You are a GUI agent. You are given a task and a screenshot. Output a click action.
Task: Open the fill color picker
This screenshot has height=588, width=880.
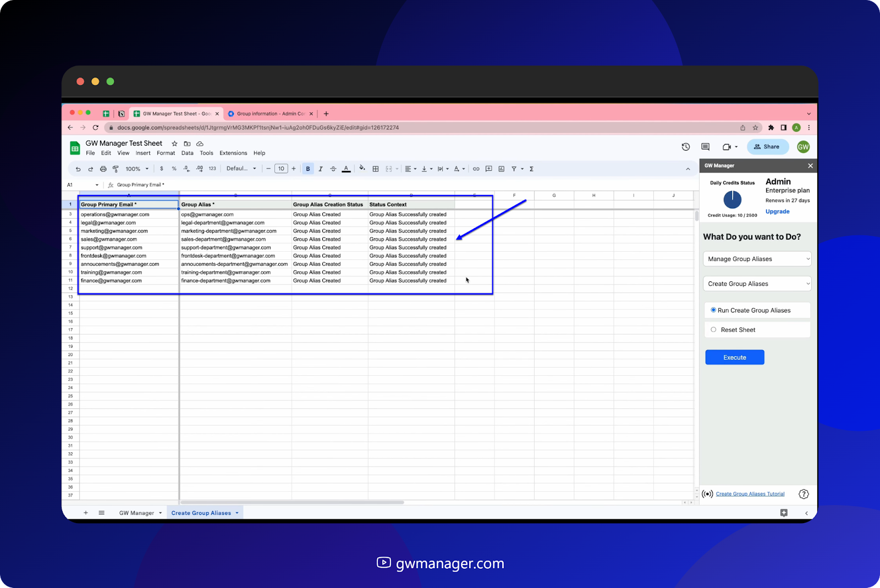362,169
